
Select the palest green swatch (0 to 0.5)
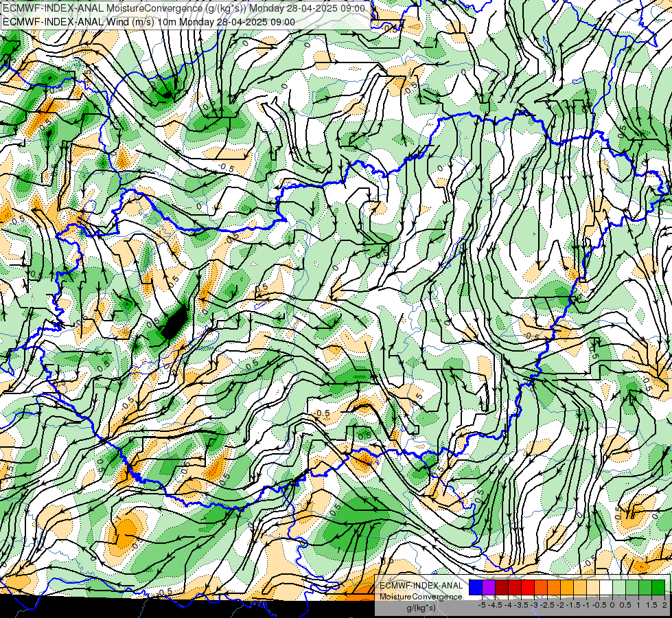point(619,587)
